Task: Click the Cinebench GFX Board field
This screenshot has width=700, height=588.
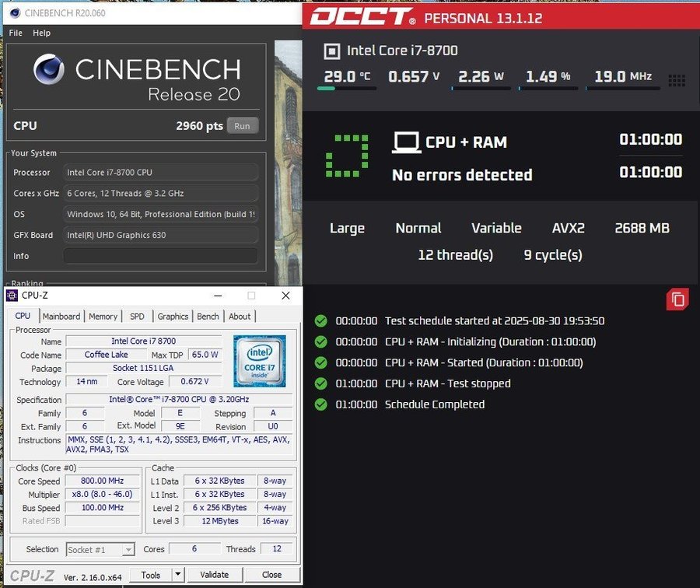Action: click(160, 235)
